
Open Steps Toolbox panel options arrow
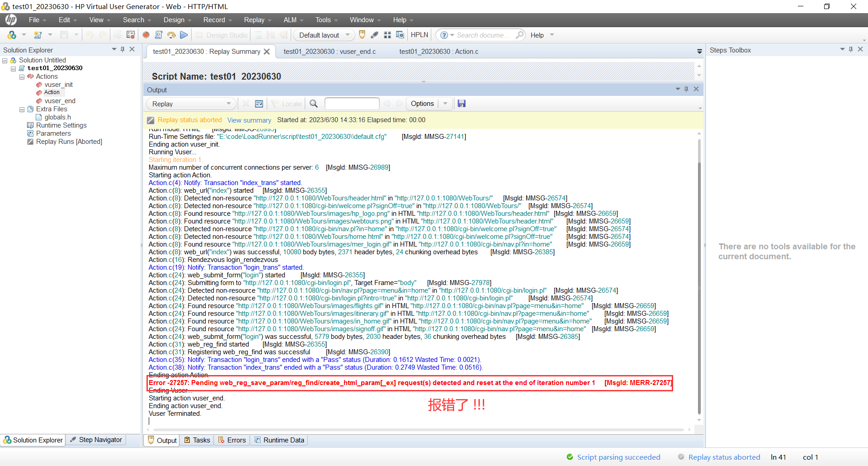pos(842,49)
